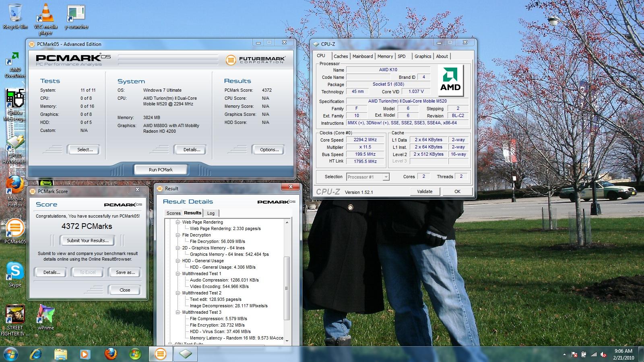Screen dimensions: 644x362
Task: Select the File Compression: 5.579 MB/s row
Action: (219, 319)
